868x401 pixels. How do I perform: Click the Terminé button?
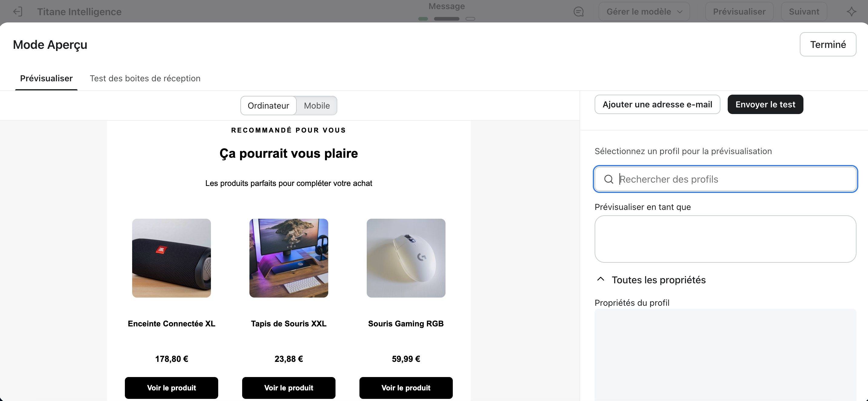(x=828, y=44)
